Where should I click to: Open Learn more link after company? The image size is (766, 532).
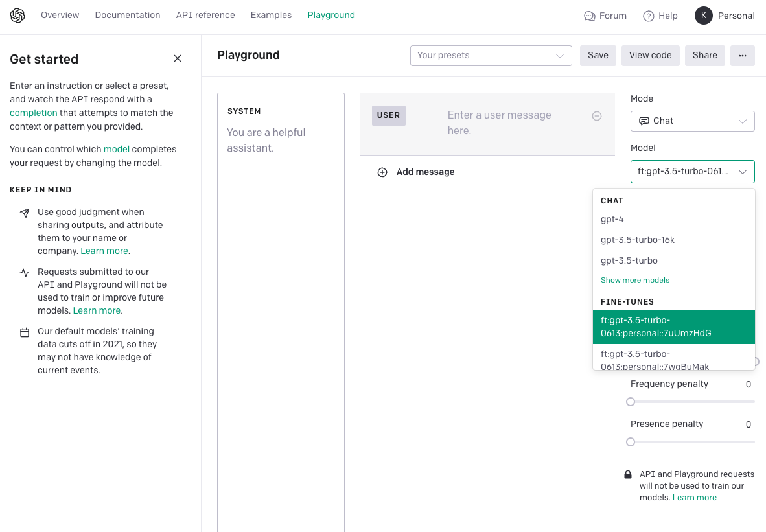tap(104, 251)
